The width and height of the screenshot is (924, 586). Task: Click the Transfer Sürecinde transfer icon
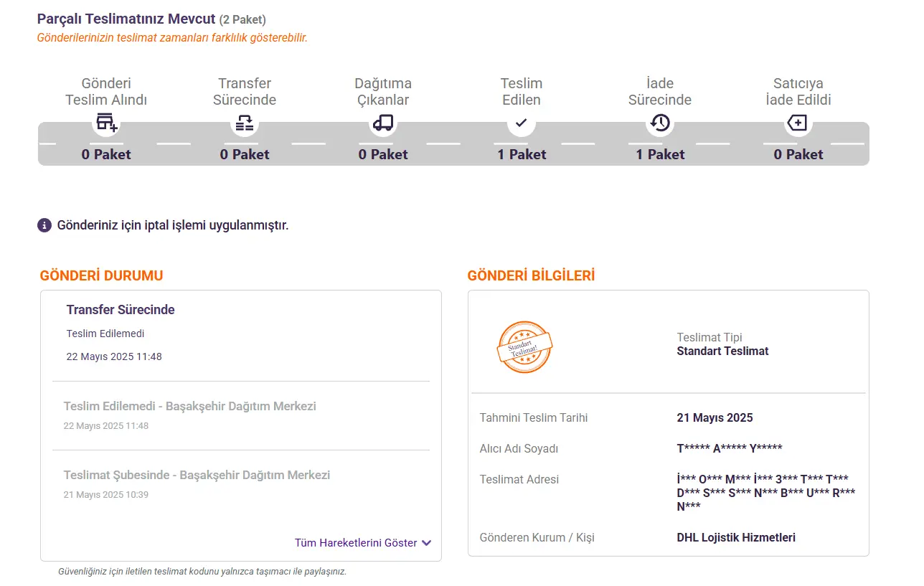pos(245,123)
